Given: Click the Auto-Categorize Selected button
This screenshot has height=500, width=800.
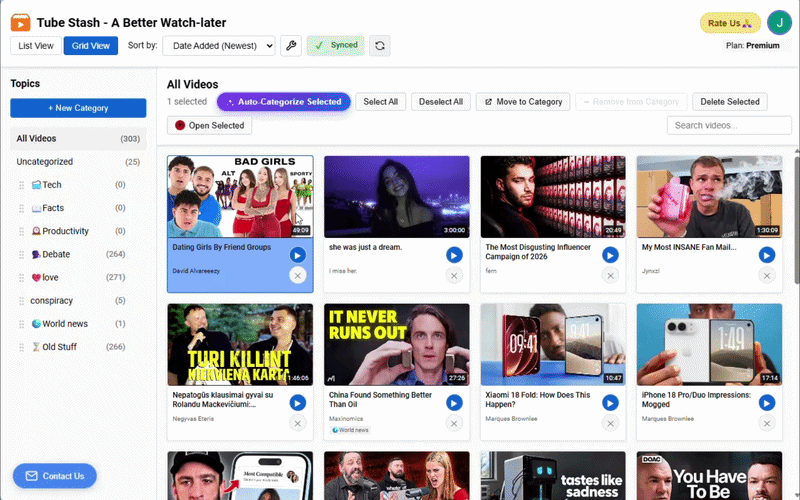Looking at the screenshot, I should point(284,102).
